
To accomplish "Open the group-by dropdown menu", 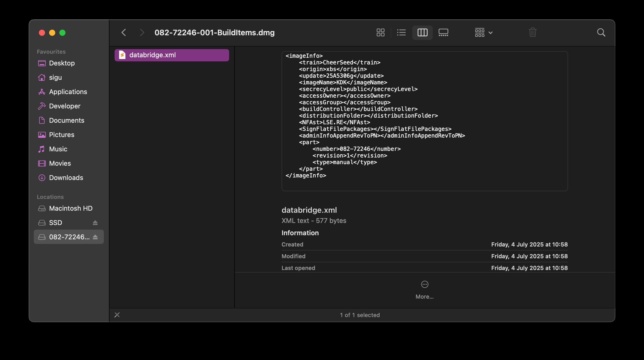I will [483, 32].
